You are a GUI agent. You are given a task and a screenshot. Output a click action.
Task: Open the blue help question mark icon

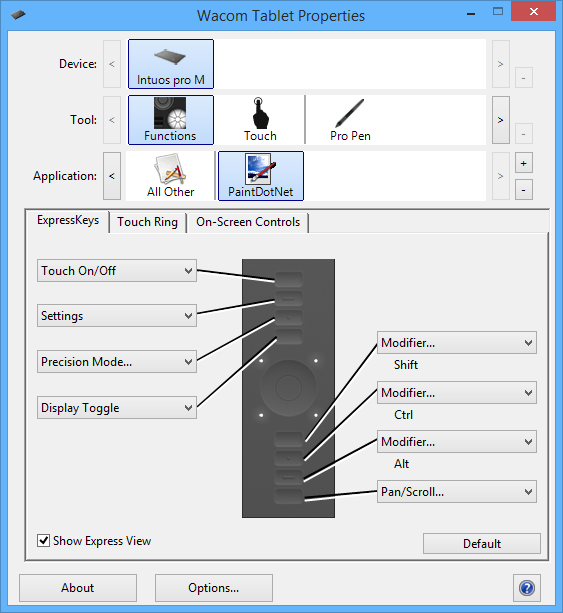click(x=527, y=588)
